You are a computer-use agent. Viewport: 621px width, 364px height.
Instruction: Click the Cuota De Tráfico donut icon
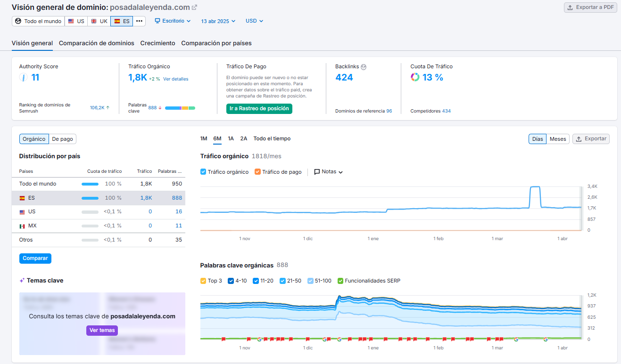(415, 77)
